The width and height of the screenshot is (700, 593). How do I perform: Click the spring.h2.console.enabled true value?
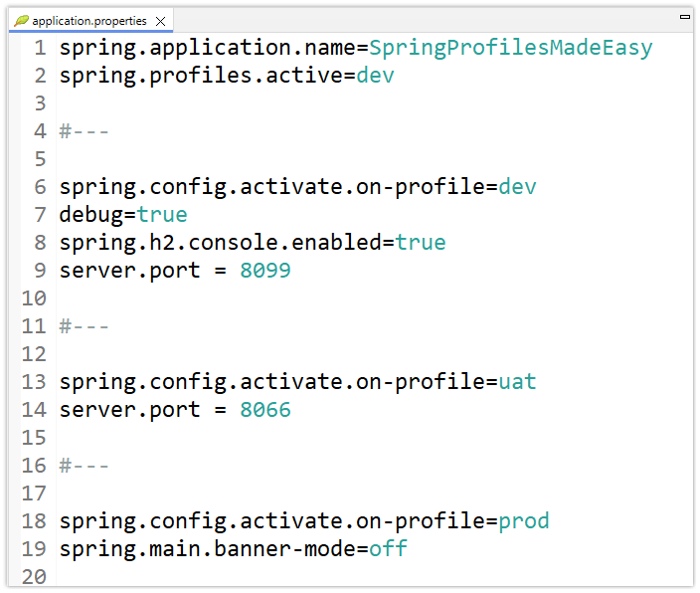(x=421, y=243)
